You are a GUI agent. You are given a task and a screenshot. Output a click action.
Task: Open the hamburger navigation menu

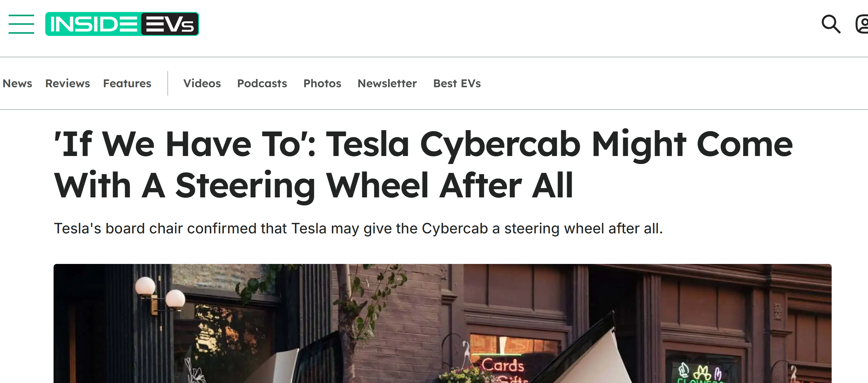(21, 24)
